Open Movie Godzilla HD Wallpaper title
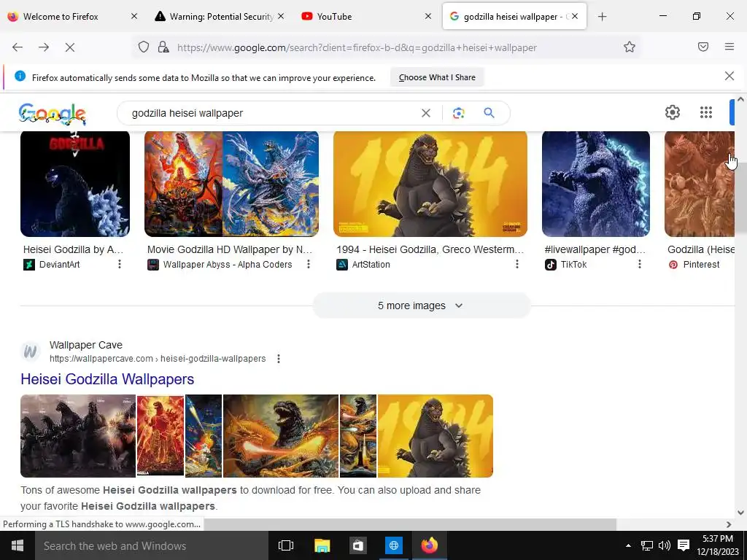This screenshot has height=560, width=747. (230, 249)
